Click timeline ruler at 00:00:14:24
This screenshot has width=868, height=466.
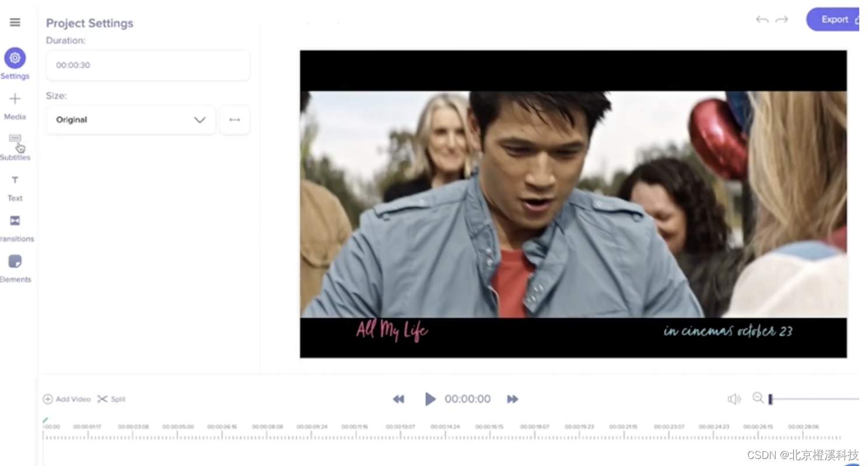(445, 427)
